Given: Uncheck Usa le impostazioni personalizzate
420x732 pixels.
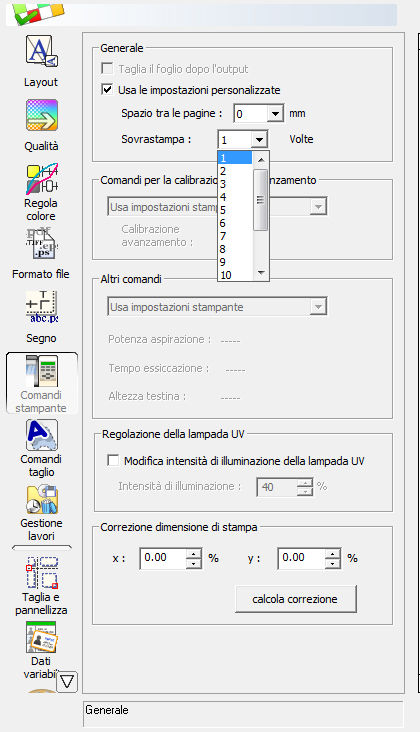Looking at the screenshot, I should (x=107, y=89).
